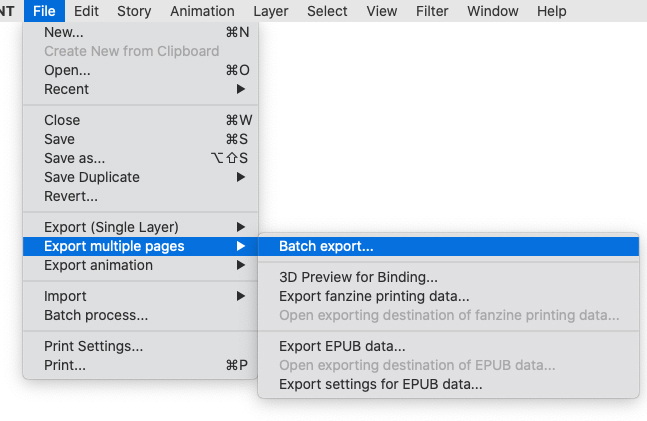Open the Animation menu in menu bar

click(x=202, y=11)
